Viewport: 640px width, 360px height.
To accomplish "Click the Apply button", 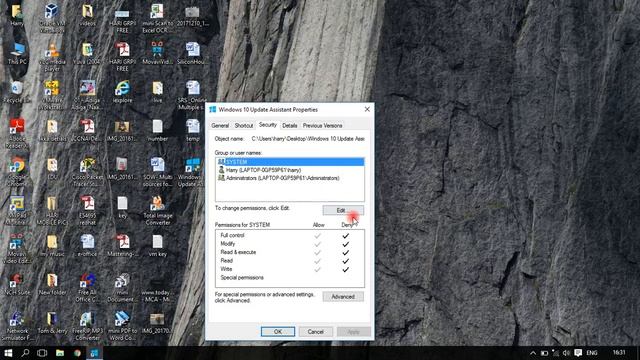I will (353, 331).
